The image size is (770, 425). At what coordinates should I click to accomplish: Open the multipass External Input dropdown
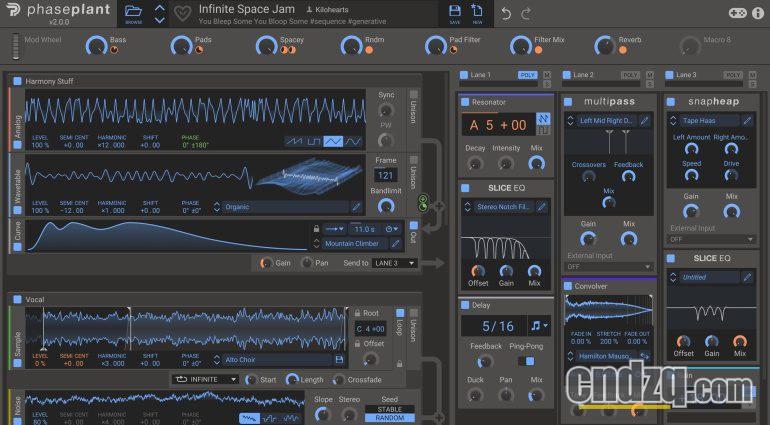pos(609,267)
